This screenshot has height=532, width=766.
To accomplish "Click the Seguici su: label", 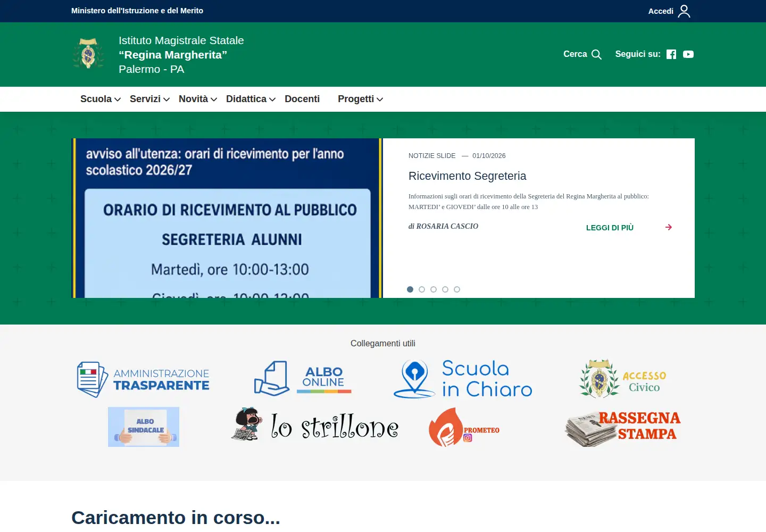I will 638,54.
